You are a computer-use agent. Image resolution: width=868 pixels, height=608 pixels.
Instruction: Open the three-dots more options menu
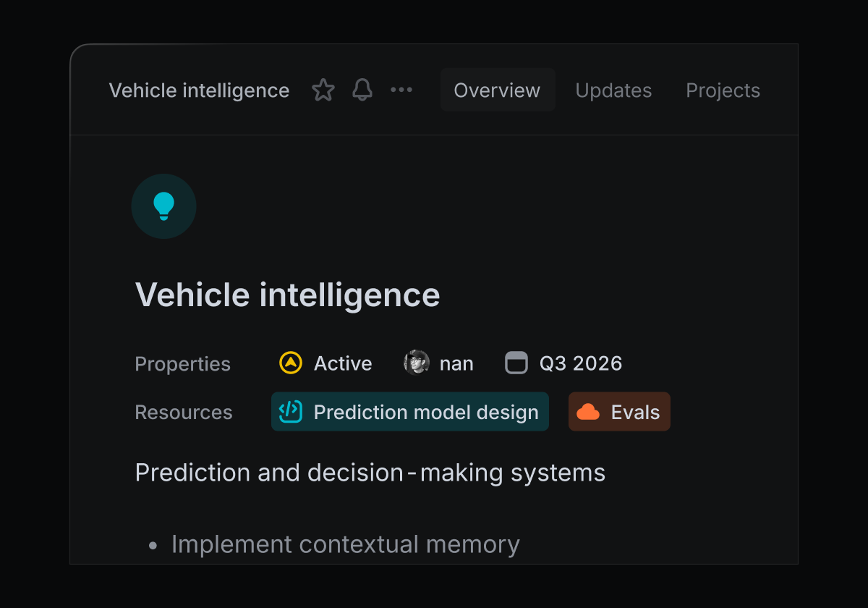(x=401, y=90)
